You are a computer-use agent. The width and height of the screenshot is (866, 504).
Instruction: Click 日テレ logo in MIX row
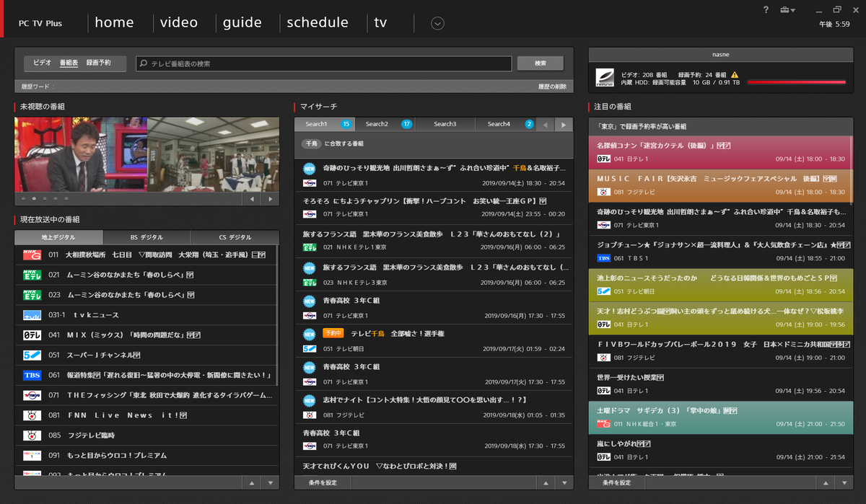(32, 335)
